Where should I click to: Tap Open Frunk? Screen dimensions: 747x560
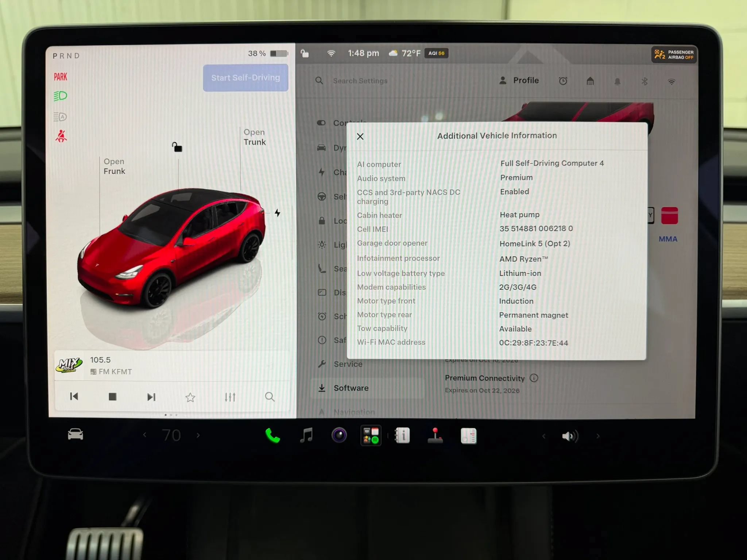[x=114, y=166]
